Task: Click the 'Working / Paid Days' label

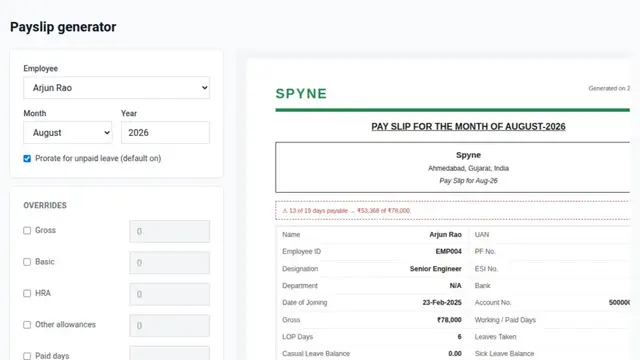Action: coord(505,320)
